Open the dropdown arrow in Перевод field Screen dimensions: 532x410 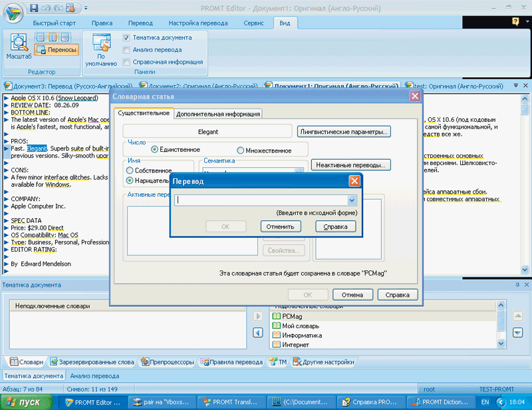tap(352, 200)
